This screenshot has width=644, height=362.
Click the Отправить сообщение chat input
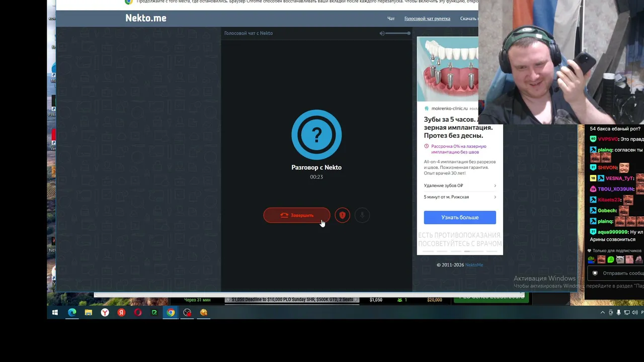coord(616,273)
